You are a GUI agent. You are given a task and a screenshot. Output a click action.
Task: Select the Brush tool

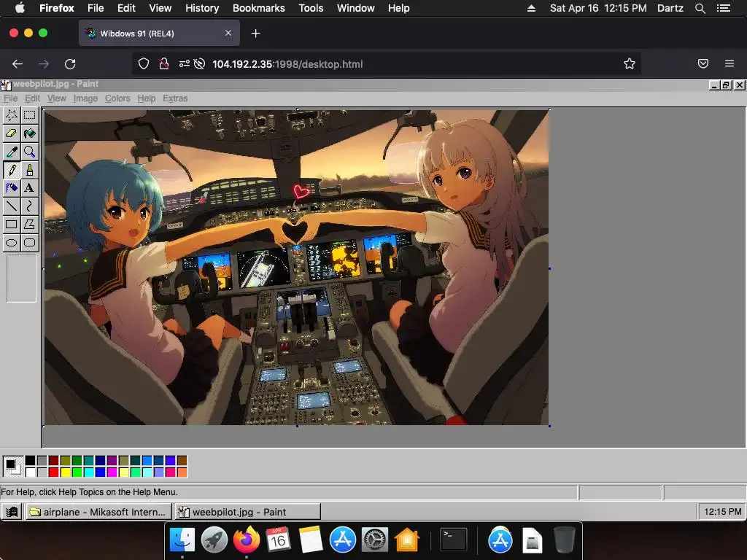[29, 170]
